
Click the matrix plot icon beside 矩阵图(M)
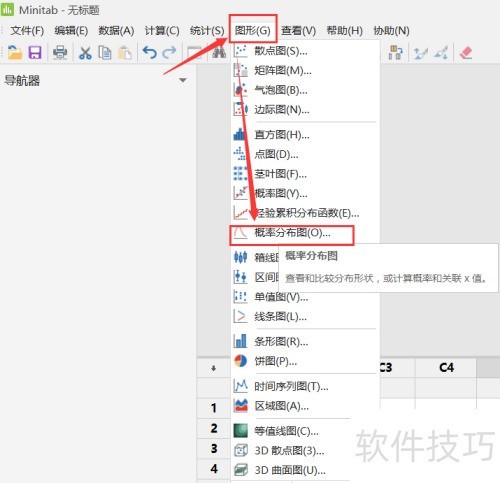tap(240, 70)
